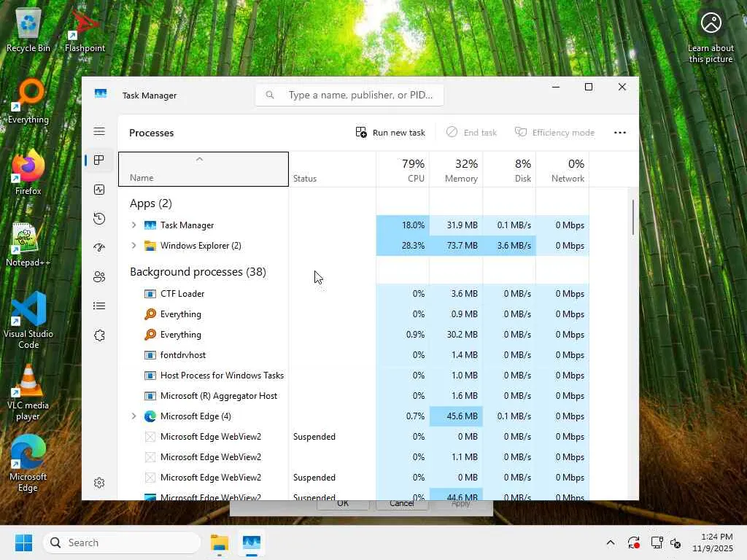The image size is (747, 560).
Task: Click the taskbar Search box
Action: click(122, 542)
